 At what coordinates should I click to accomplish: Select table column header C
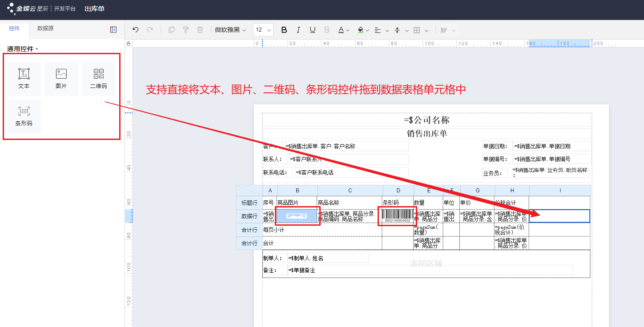(350, 191)
